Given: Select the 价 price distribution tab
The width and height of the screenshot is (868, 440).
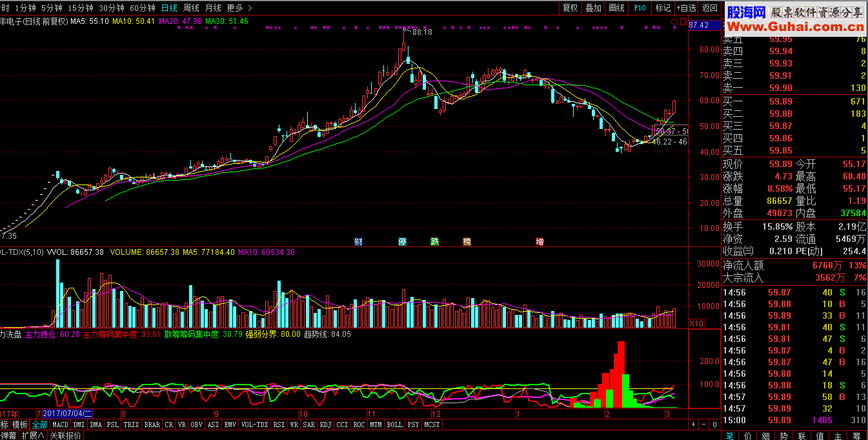Looking at the screenshot, I should 748,435.
